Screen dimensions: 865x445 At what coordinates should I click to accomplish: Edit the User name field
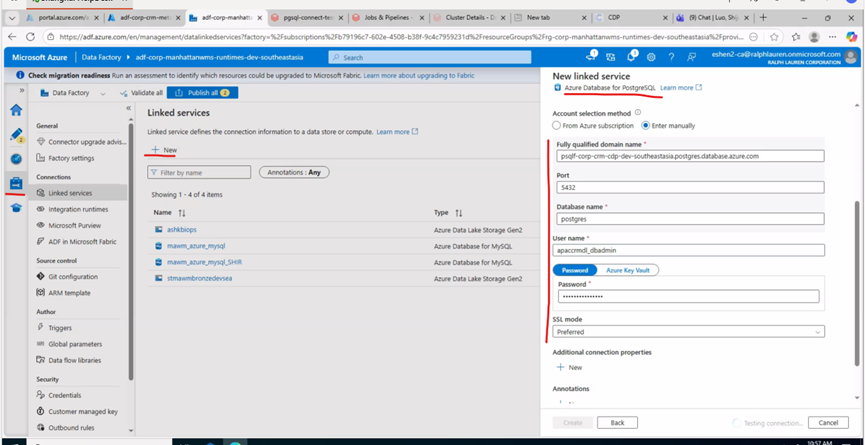(x=688, y=250)
